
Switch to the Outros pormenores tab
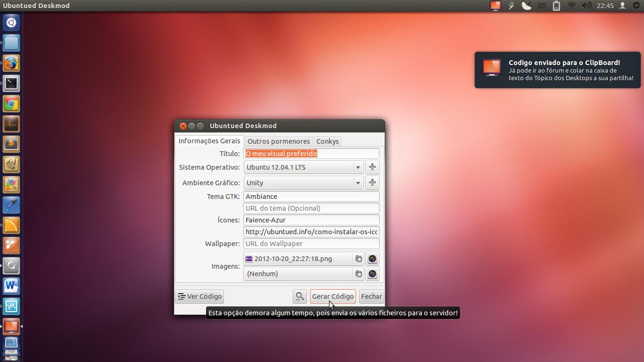(x=279, y=141)
